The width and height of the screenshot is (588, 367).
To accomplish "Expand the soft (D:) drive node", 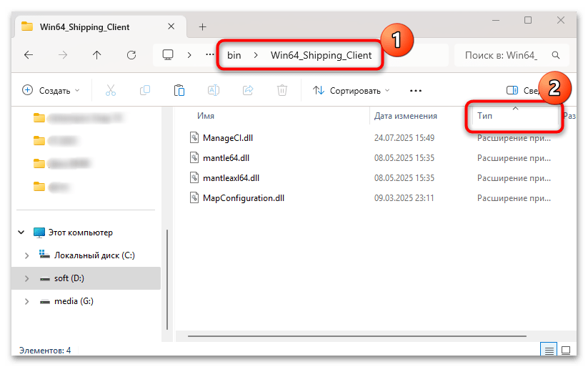I will click(x=26, y=278).
